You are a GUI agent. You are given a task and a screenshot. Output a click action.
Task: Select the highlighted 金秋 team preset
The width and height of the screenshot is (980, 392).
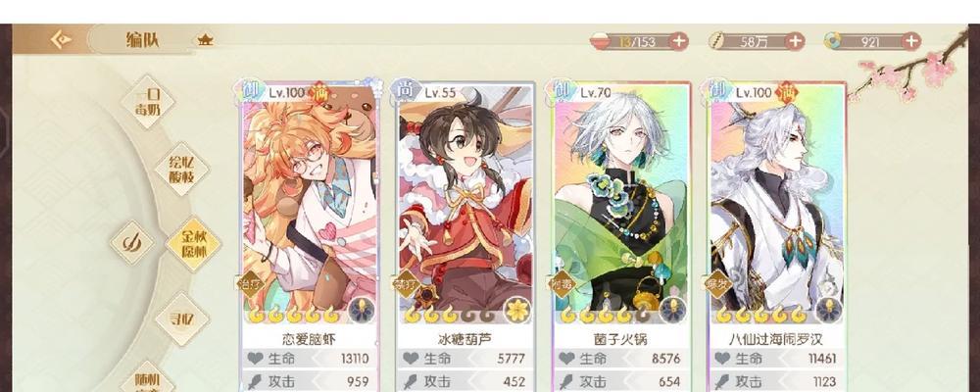(x=193, y=244)
